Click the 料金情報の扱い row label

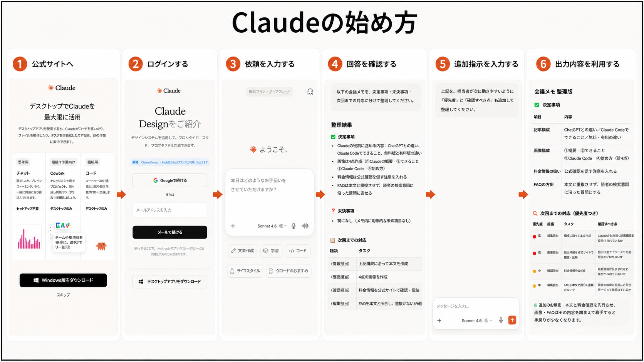(x=547, y=171)
